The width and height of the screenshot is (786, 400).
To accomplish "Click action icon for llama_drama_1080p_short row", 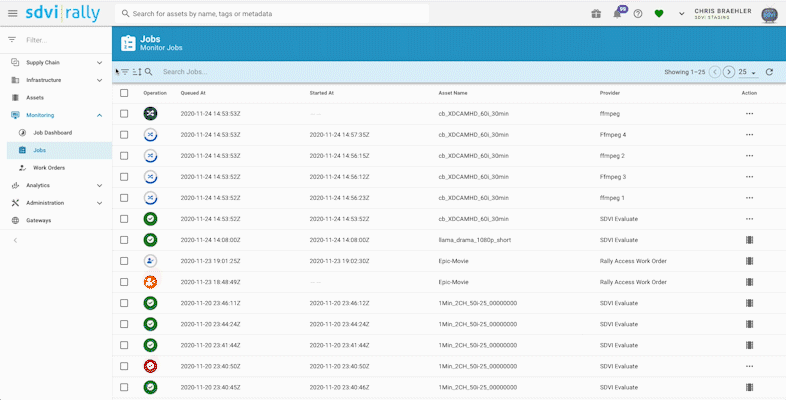I will pyautogui.click(x=749, y=240).
